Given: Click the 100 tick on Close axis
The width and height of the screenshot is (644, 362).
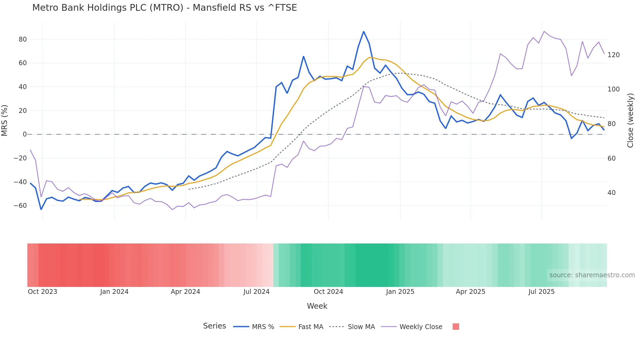Looking at the screenshot, I should coord(614,89).
